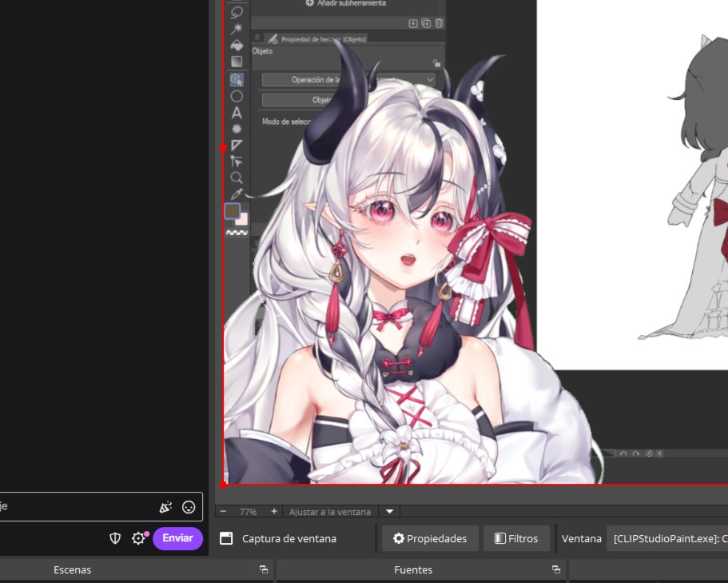Click Añadir subherramienta button

[346, 3]
